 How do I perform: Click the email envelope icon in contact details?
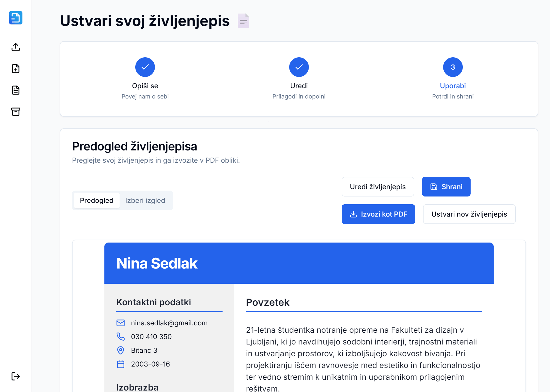(121, 323)
